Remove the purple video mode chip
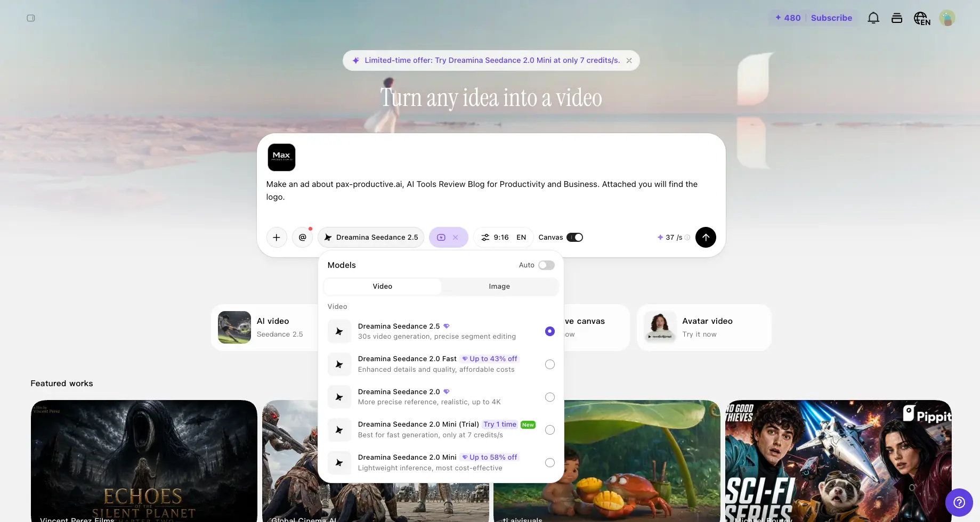 point(456,238)
